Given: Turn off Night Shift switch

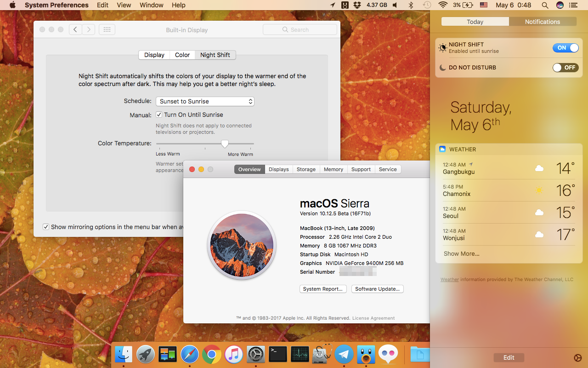Looking at the screenshot, I should click(x=565, y=48).
